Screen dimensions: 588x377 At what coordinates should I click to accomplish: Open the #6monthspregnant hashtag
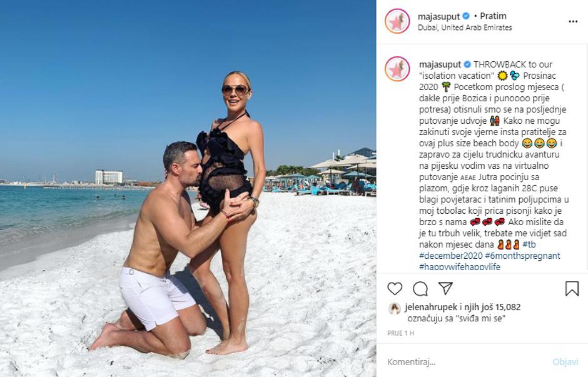[522, 256]
